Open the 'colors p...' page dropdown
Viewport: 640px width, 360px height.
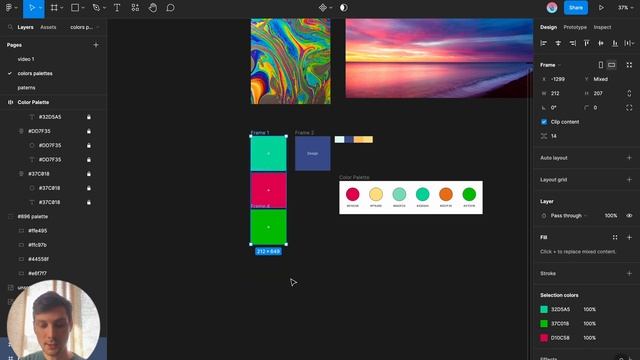click(x=84, y=27)
